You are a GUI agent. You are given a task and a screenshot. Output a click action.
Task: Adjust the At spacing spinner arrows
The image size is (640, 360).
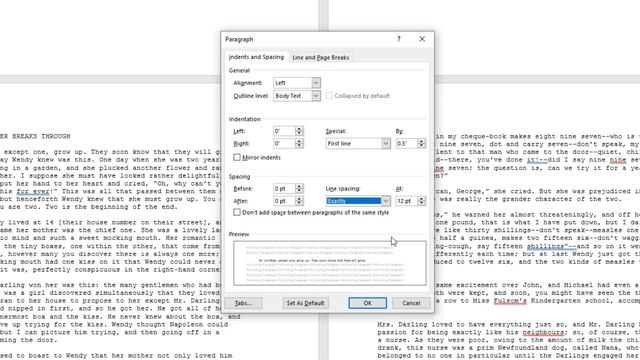click(422, 201)
